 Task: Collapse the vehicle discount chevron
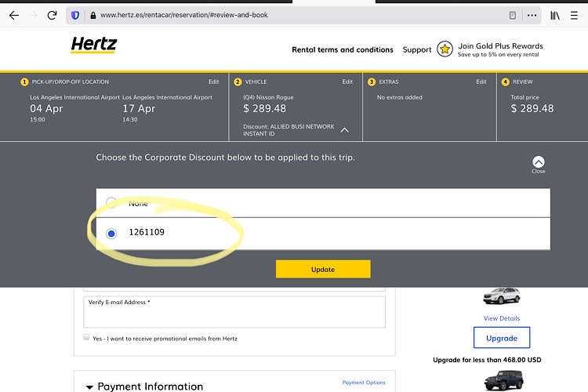click(x=345, y=130)
